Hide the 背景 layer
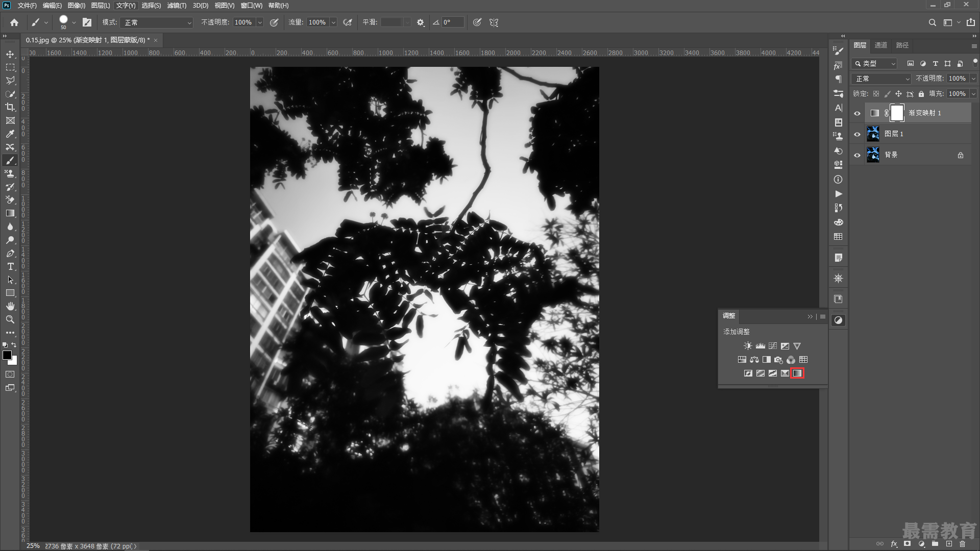Viewport: 980px width, 551px height. click(x=857, y=155)
